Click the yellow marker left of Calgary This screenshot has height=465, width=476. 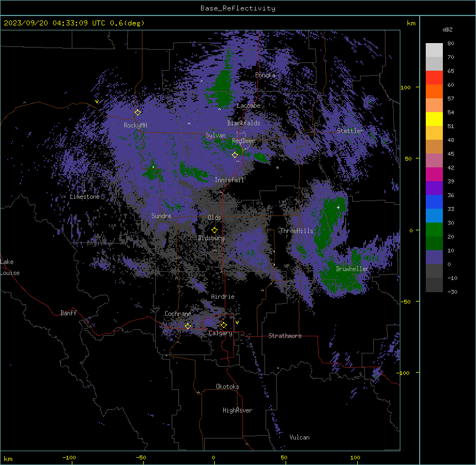[x=188, y=326]
